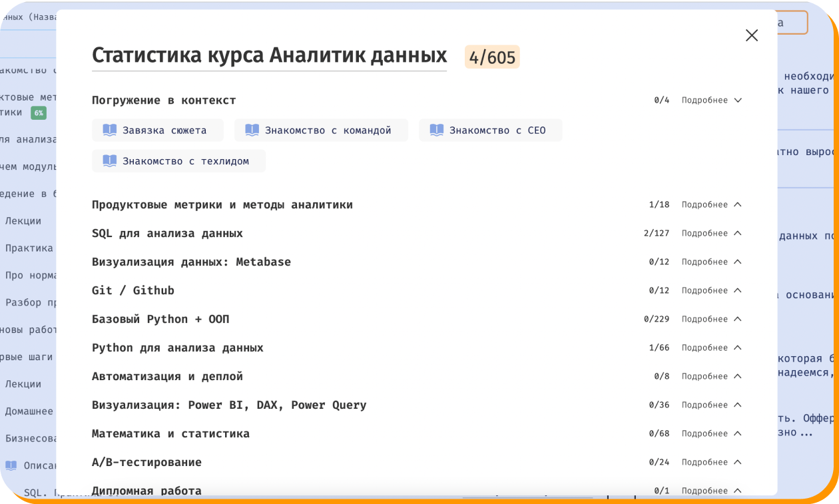This screenshot has width=839, height=504.
Task: Expand Git / Github section chevron
Action: [737, 291]
